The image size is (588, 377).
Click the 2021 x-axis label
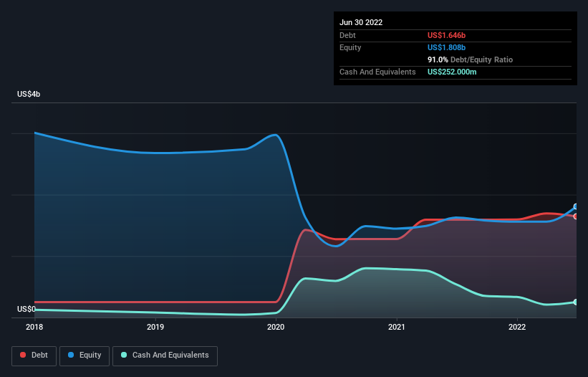tap(397, 327)
